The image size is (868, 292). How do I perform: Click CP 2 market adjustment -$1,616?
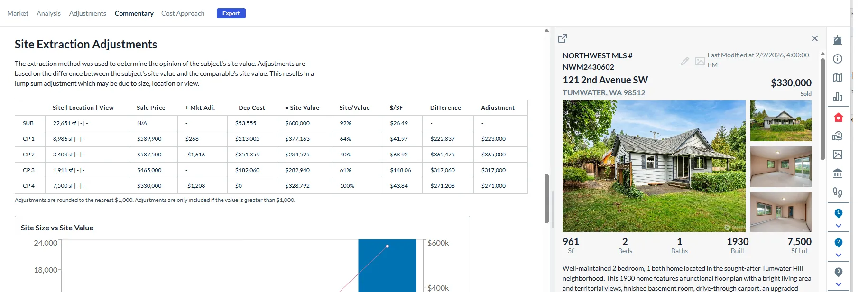(195, 155)
